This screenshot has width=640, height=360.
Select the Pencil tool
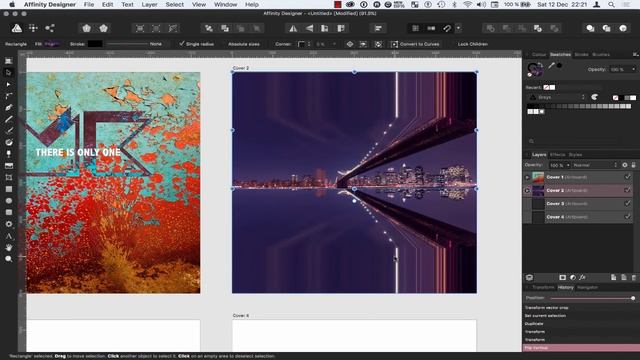coord(8,120)
